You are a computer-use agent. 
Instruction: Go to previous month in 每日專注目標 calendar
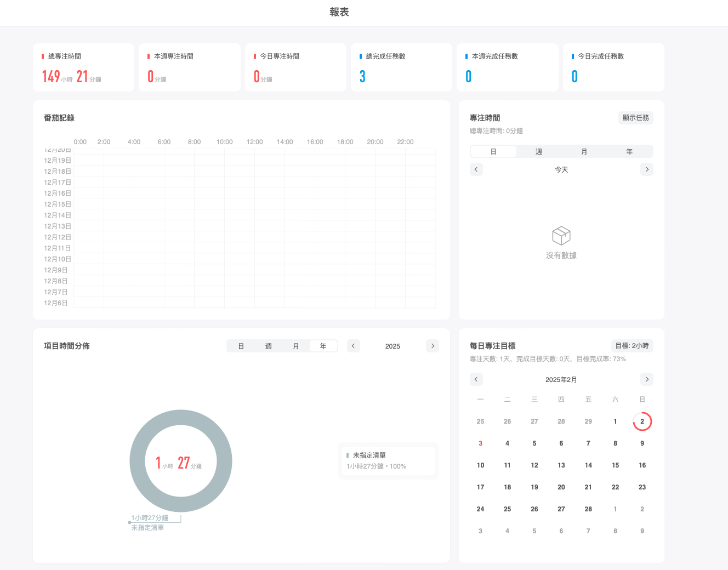point(476,379)
